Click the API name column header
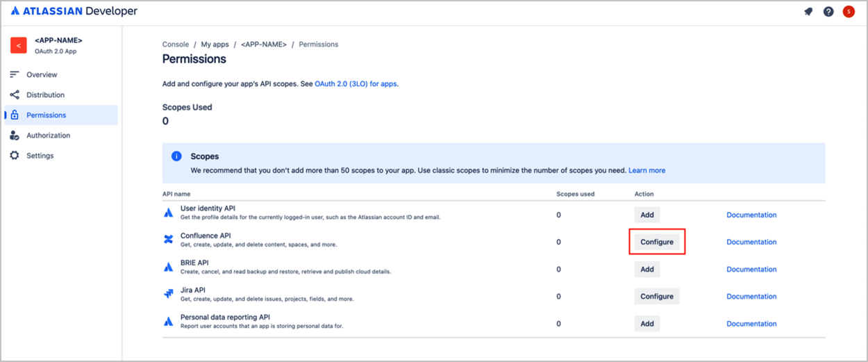 point(176,194)
